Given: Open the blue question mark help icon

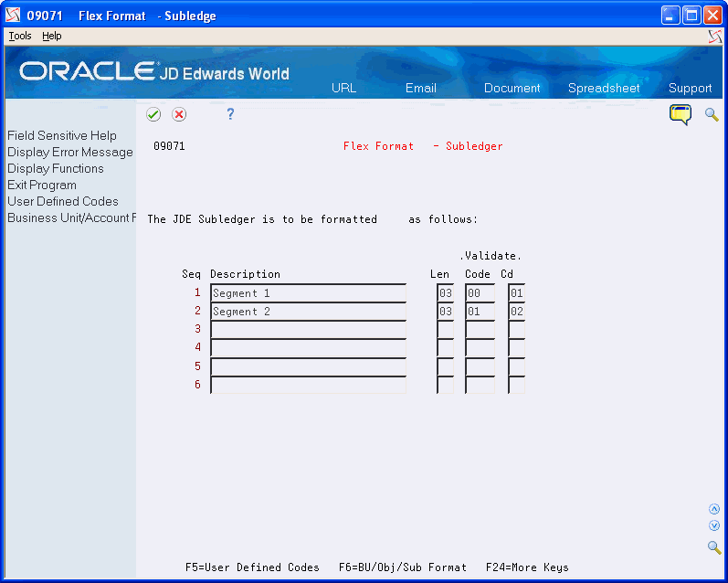Looking at the screenshot, I should coord(230,114).
